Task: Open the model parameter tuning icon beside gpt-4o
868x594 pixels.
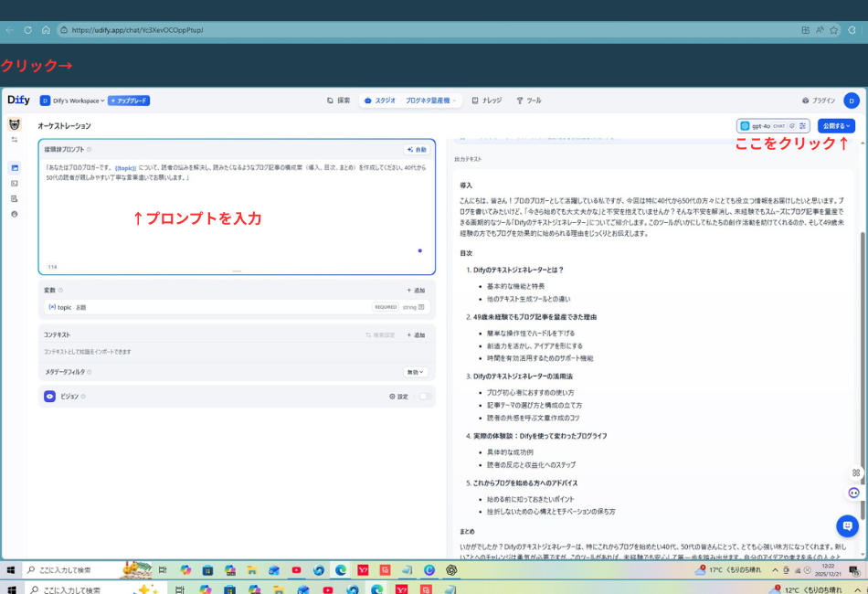Action: point(804,126)
